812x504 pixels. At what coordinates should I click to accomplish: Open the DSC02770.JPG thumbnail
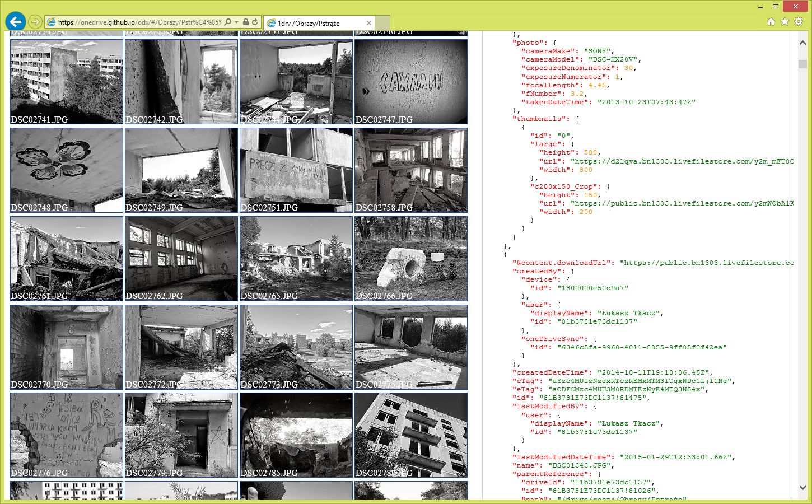pos(67,347)
